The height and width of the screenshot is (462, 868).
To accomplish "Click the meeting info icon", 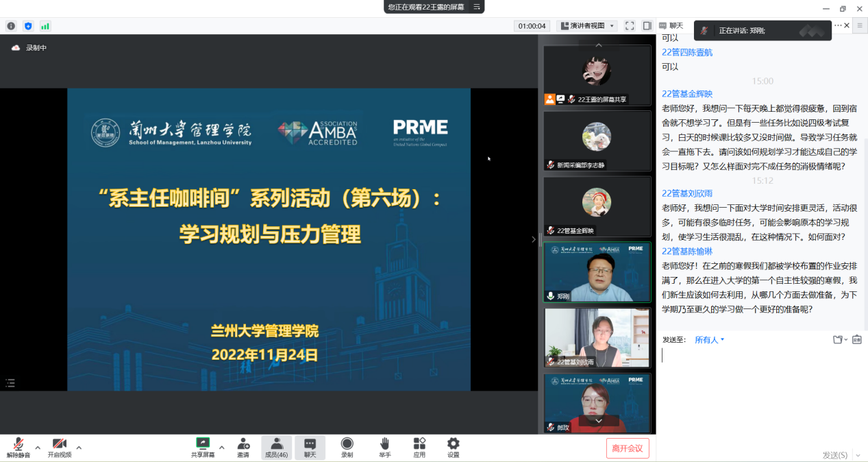I will coord(11,26).
